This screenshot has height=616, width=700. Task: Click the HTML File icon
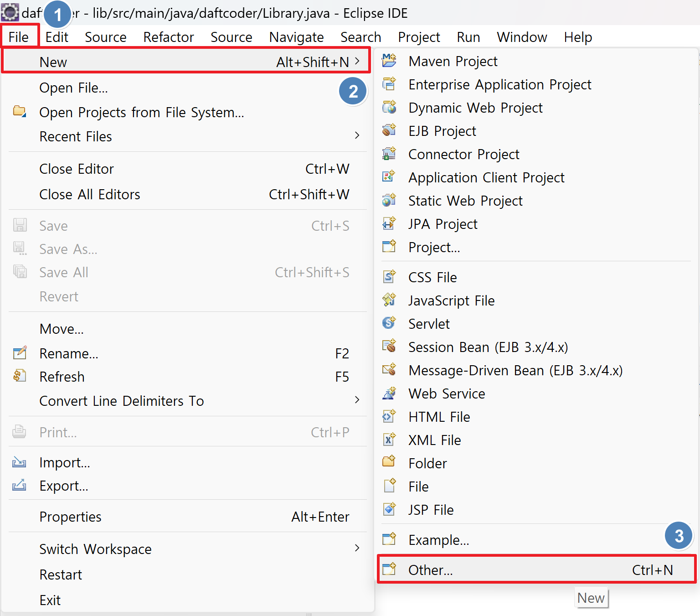pyautogui.click(x=389, y=416)
